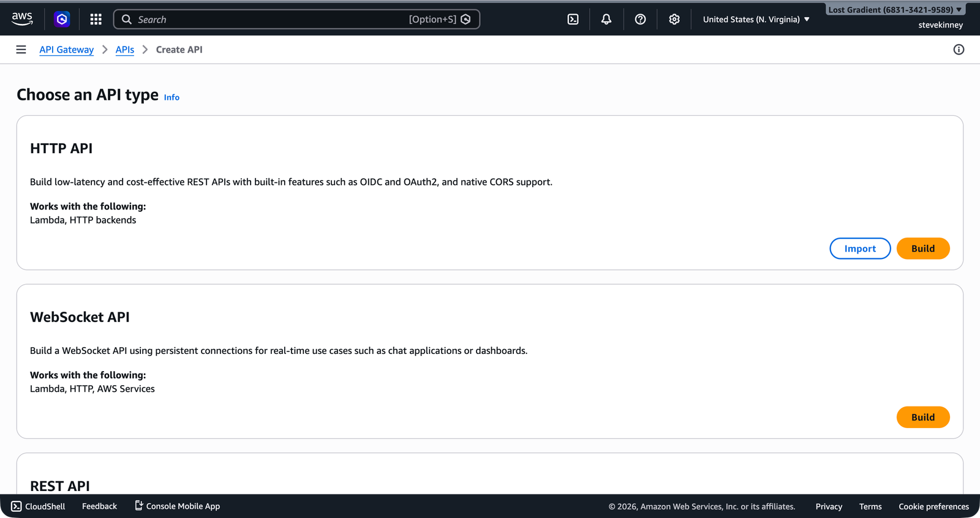Open Privacy link in footer
The image size is (980, 518).
(x=829, y=506)
